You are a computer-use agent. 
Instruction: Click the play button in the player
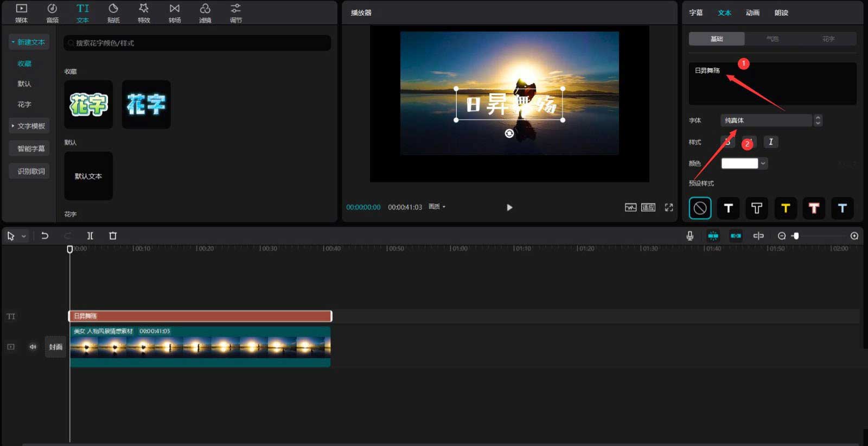pos(509,207)
